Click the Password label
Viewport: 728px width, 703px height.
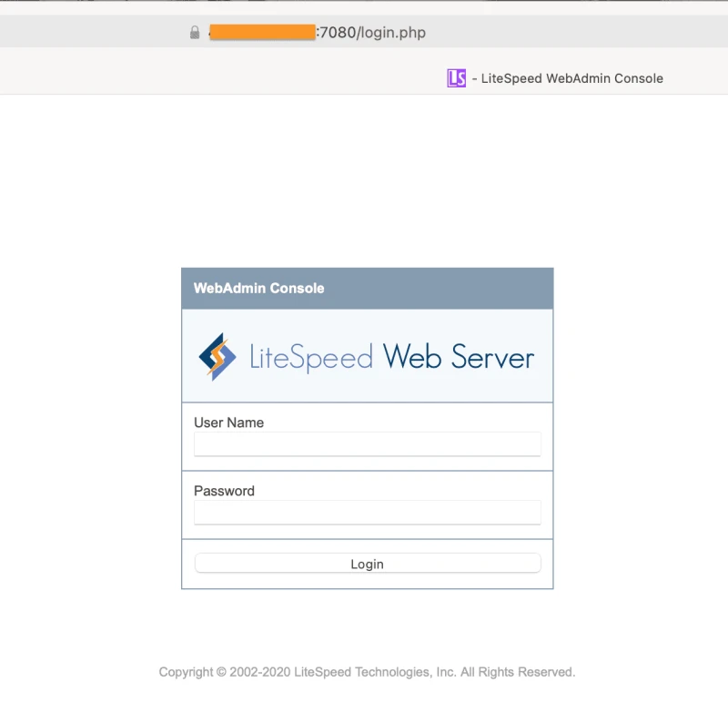(224, 491)
